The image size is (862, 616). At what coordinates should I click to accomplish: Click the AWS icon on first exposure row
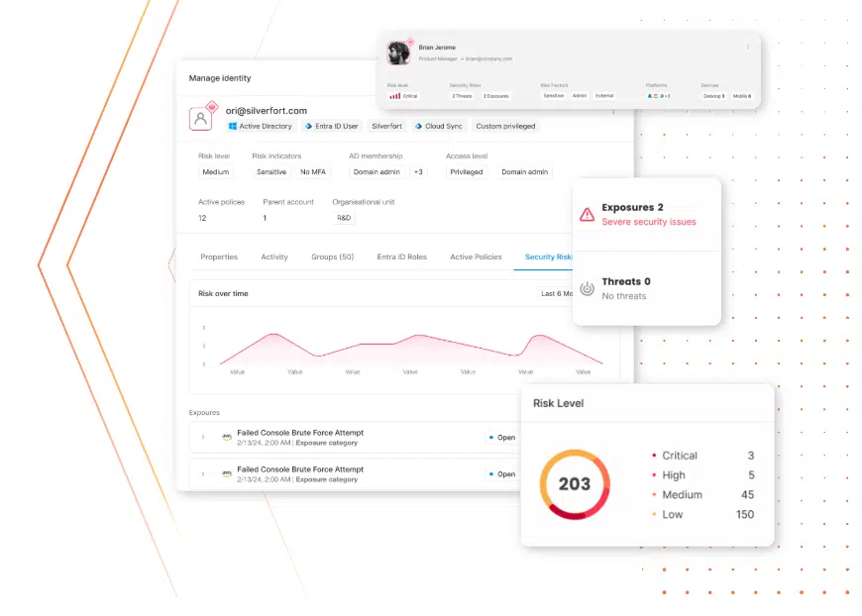[227, 437]
